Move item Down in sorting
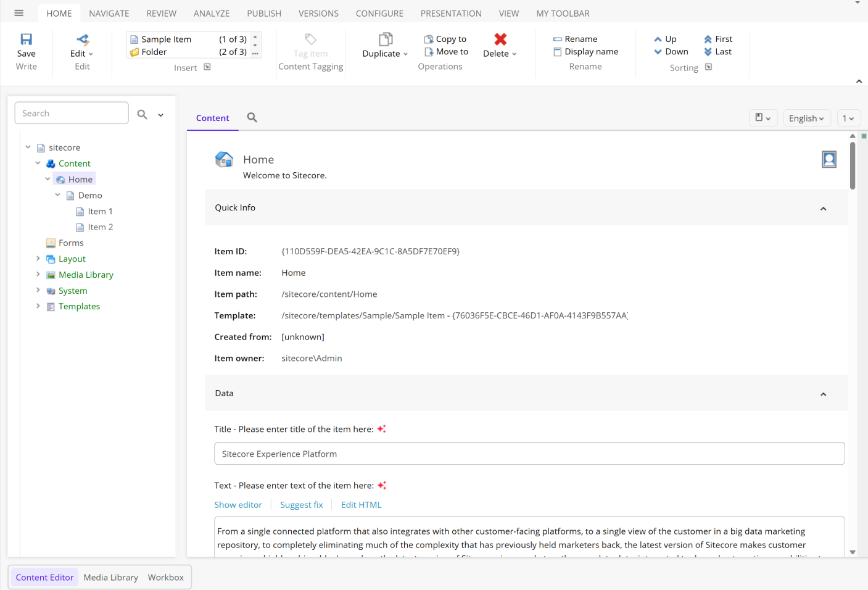 pyautogui.click(x=671, y=52)
